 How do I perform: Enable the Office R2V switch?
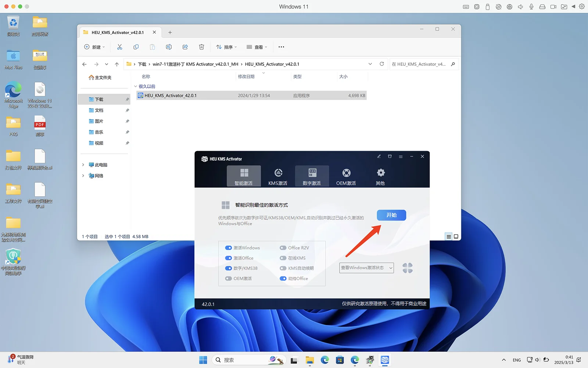[283, 248]
